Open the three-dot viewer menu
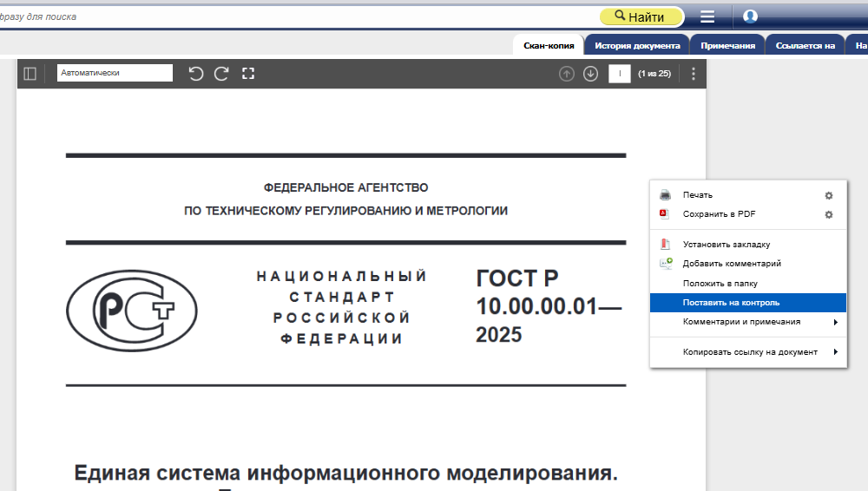Viewport: 868px width, 491px height. (x=693, y=74)
